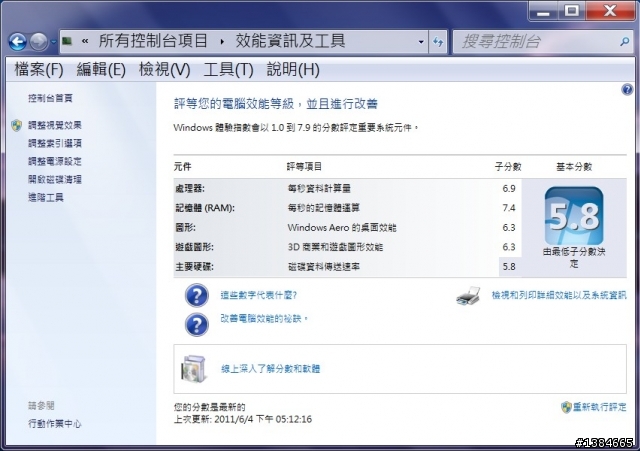Click the Forward navigation arrow

pyautogui.click(x=39, y=42)
